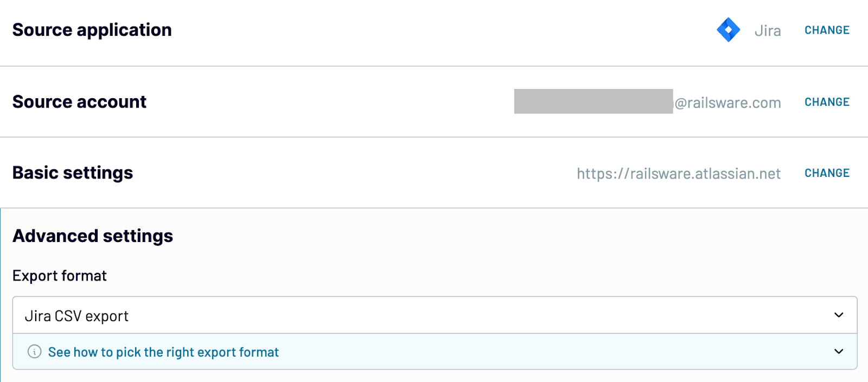Click the 'Jira CSV export' selected value text
This screenshot has height=382, width=868.
tap(76, 316)
